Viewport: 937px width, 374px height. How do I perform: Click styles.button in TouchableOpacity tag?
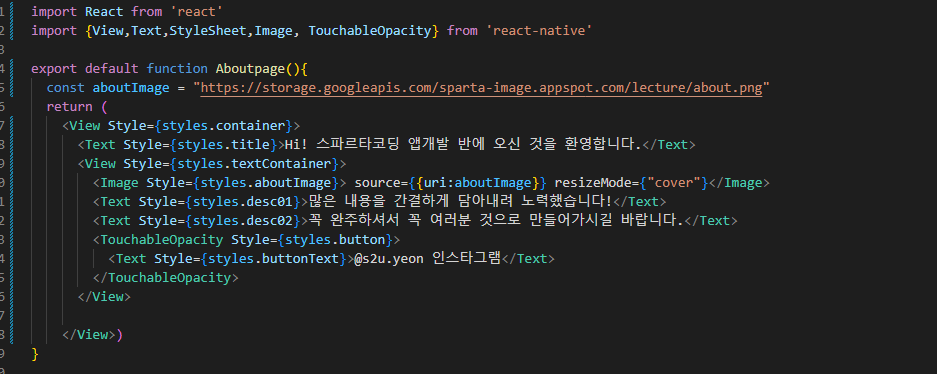[335, 240]
